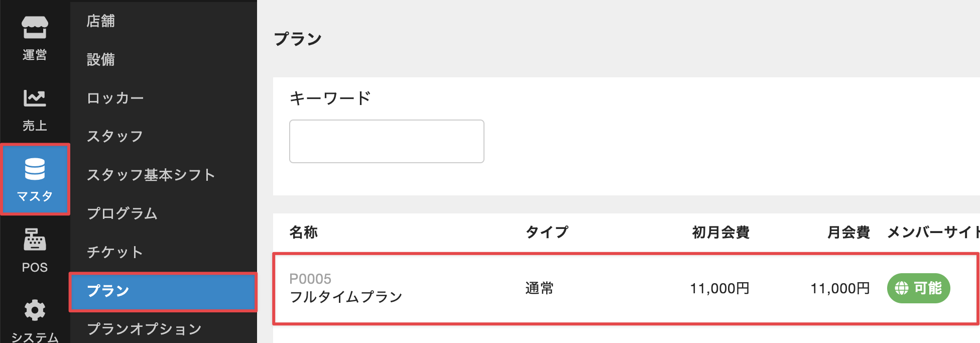Choose プログラム in the master menu
This screenshot has width=980, height=343.
pos(122,213)
